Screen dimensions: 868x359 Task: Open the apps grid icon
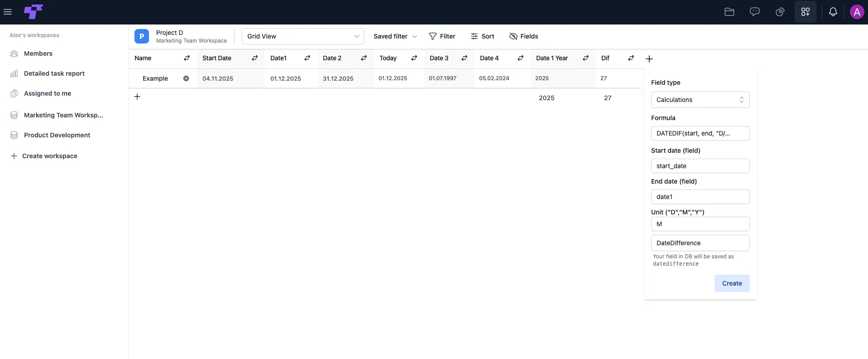coord(806,12)
